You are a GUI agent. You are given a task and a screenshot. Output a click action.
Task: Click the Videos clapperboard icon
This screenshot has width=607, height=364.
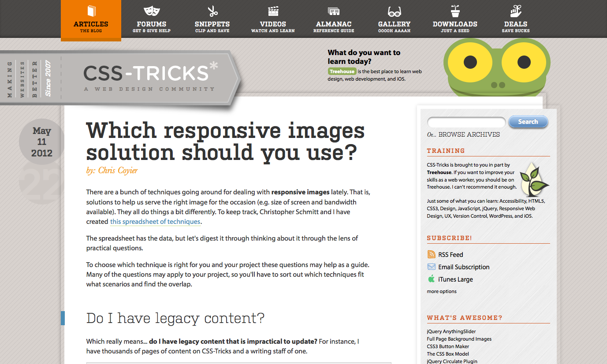[273, 11]
